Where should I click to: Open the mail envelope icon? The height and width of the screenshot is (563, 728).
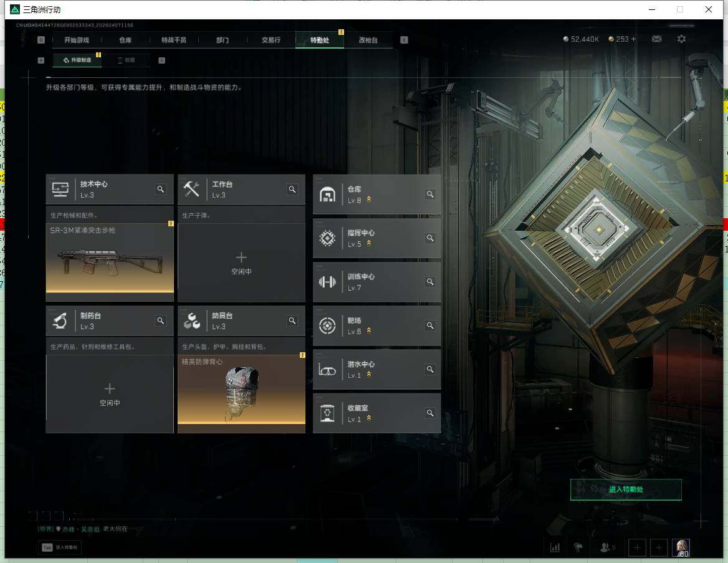pyautogui.click(x=656, y=39)
